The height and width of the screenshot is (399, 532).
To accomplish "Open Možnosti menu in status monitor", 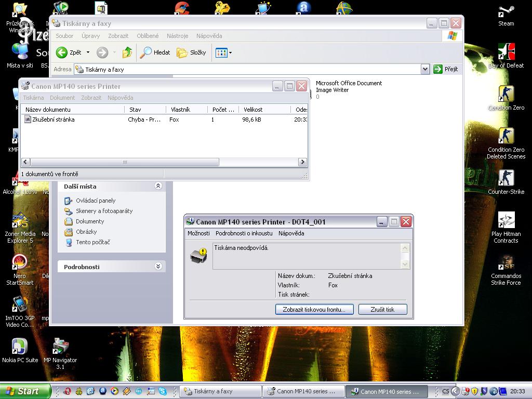I will [x=198, y=233].
